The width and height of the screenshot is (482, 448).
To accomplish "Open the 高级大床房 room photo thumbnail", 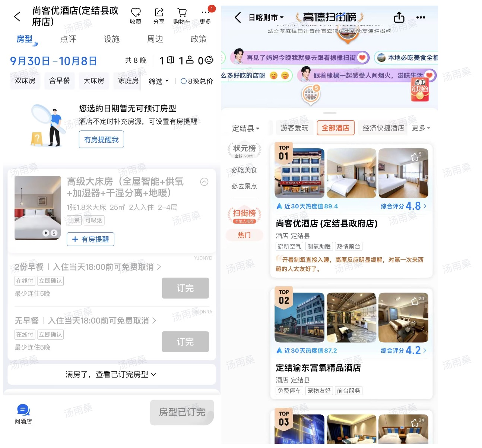I will (38, 208).
